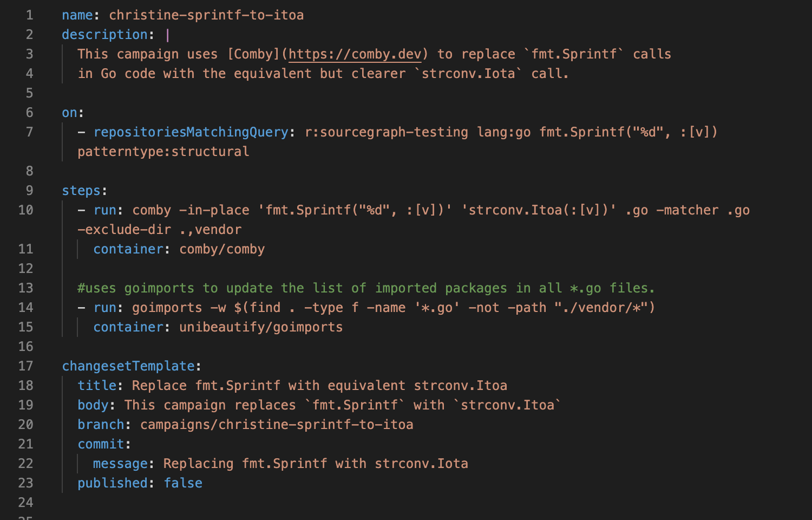This screenshot has height=520, width=812.
Task: Click the 'commit' key
Action: [101, 444]
